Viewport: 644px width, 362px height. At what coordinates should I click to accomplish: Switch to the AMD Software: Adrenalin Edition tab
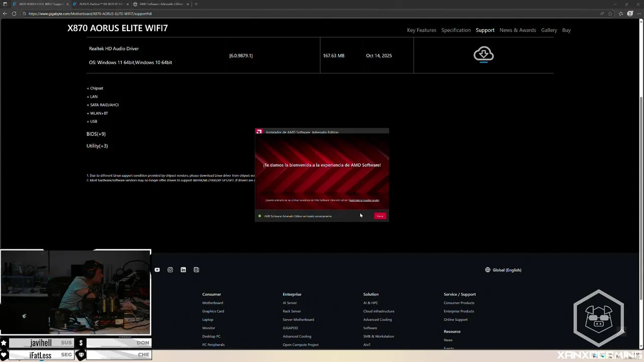(x=161, y=4)
